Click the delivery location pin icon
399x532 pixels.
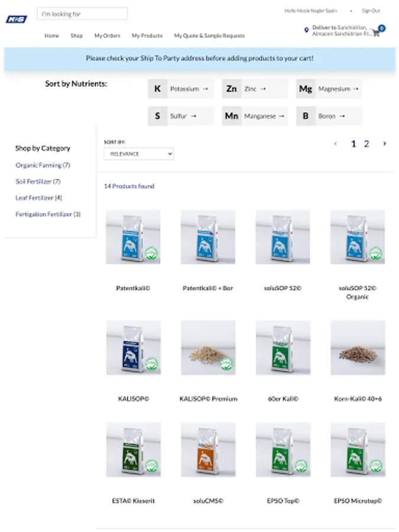click(306, 30)
